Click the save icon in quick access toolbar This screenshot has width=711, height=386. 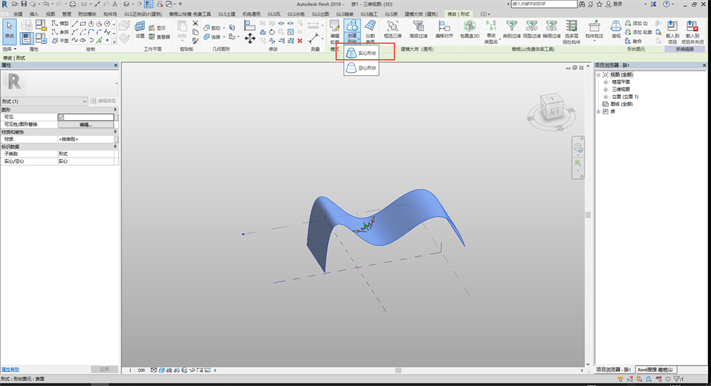[x=24, y=4]
